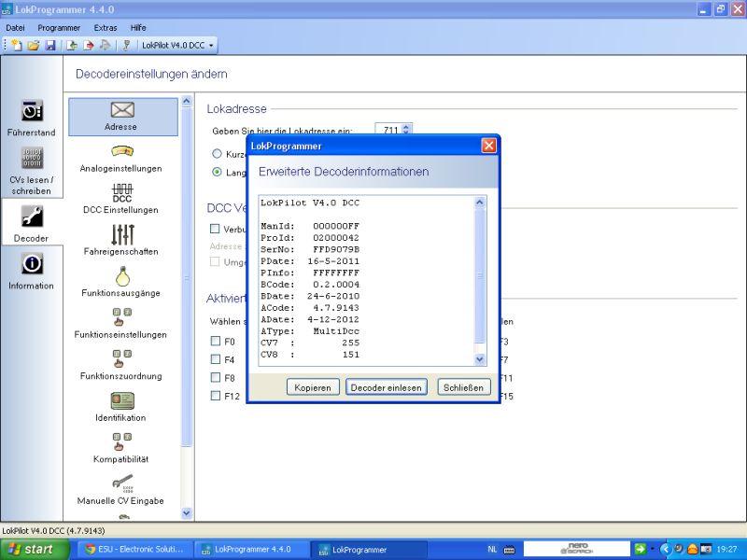Click the Schließen button

click(463, 387)
